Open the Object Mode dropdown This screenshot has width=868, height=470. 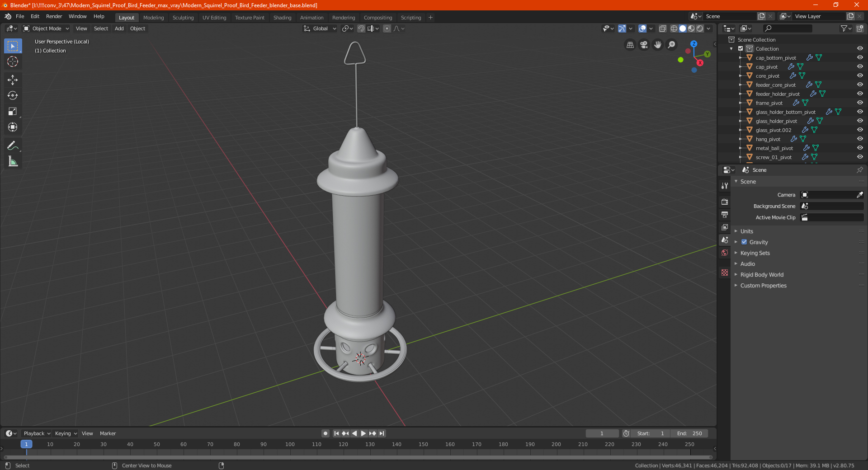coord(46,28)
